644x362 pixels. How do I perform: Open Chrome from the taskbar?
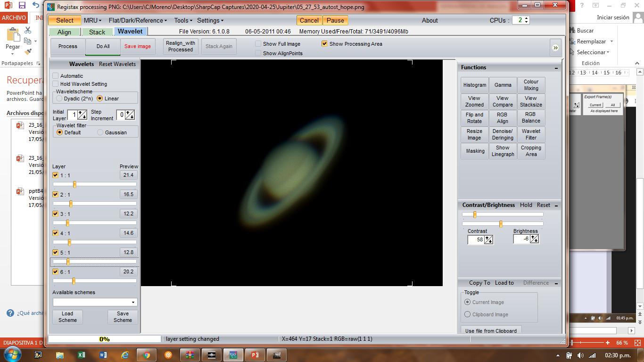point(147,355)
